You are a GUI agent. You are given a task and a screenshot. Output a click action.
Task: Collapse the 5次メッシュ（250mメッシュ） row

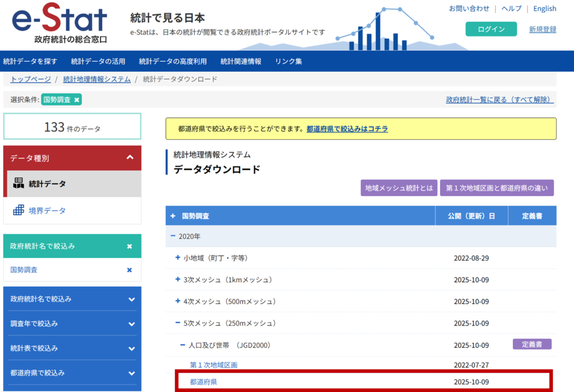click(x=178, y=323)
